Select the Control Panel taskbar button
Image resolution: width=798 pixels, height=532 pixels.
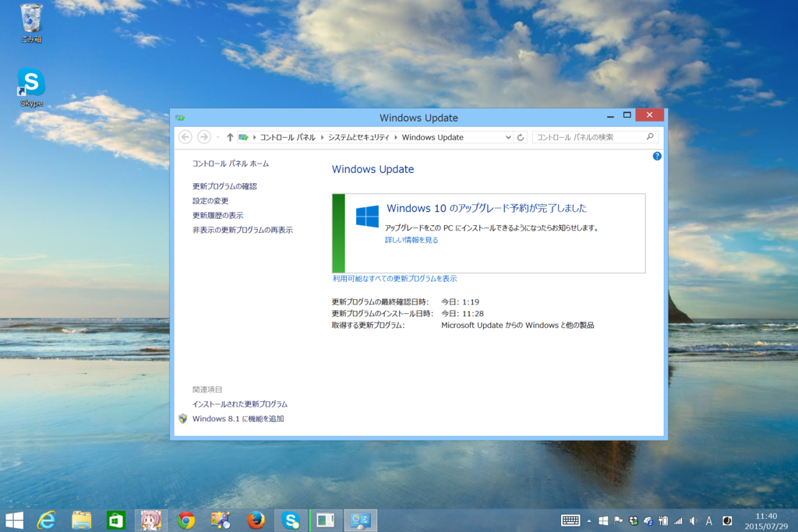click(x=361, y=520)
